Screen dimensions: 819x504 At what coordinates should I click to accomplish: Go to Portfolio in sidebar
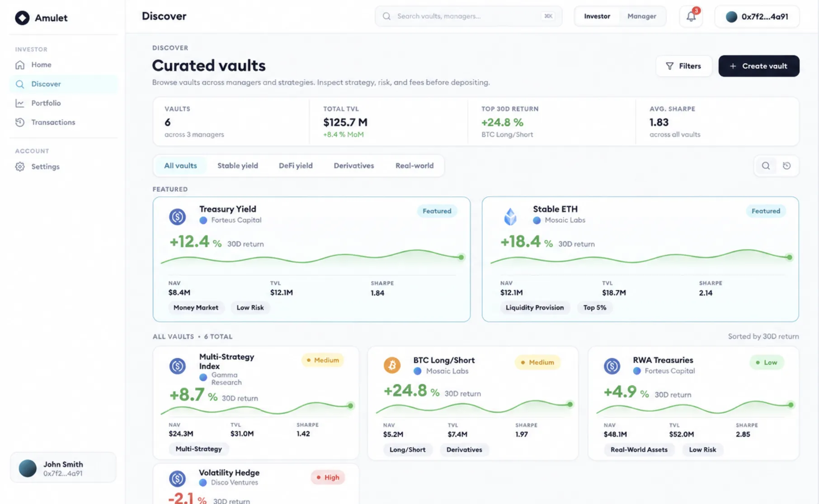pos(63,103)
